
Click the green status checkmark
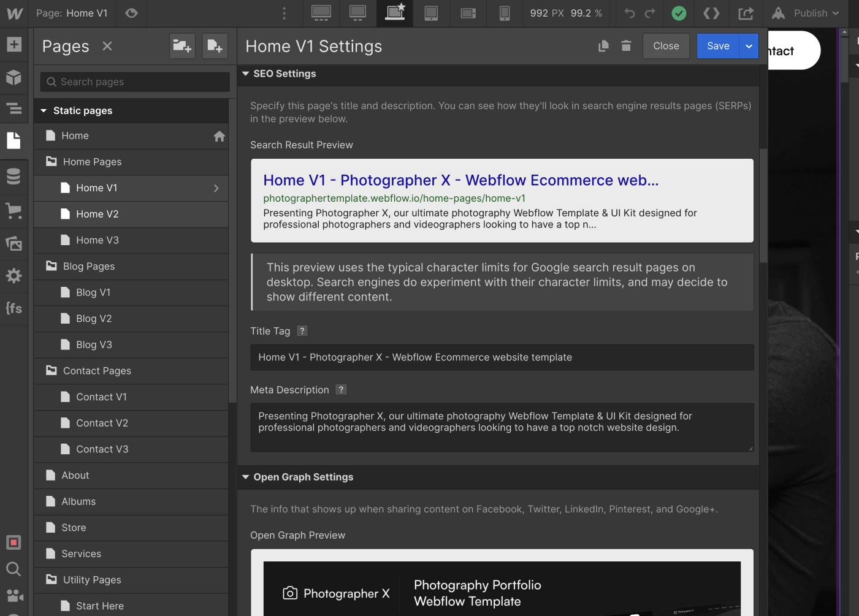679,13
